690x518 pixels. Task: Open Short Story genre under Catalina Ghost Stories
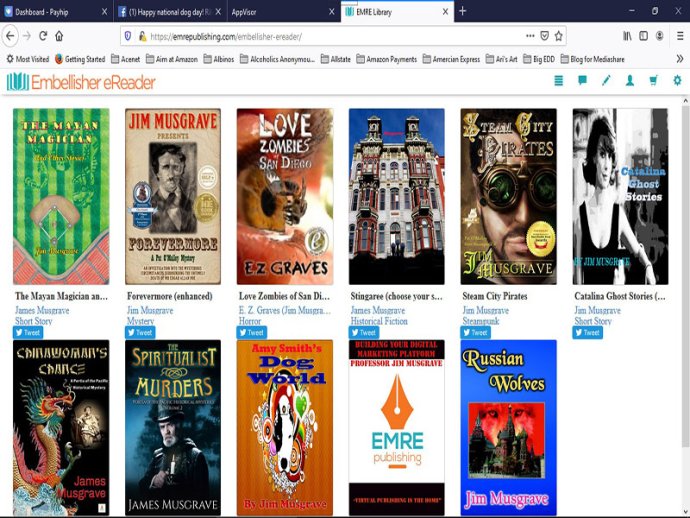593,321
